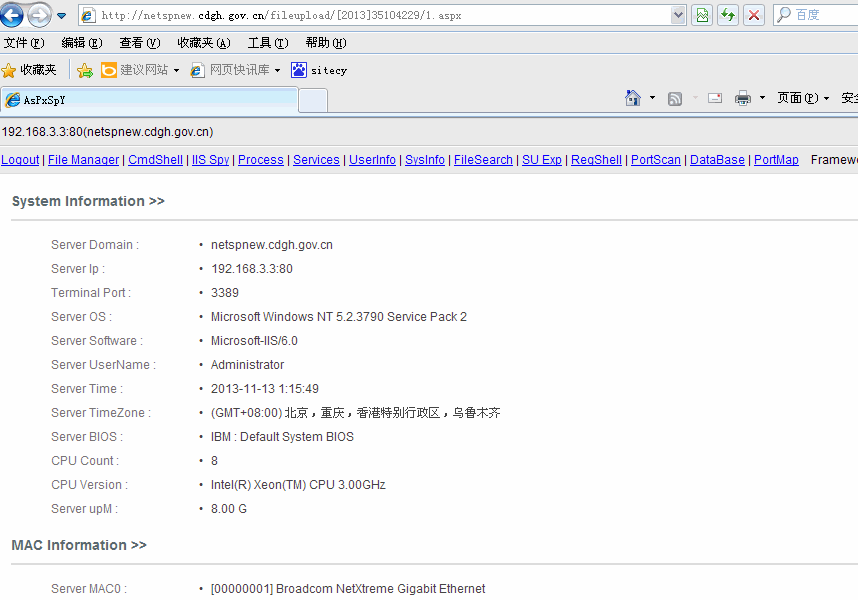This screenshot has width=858, height=600.
Task: Open the CmdShell link
Action: point(155,160)
